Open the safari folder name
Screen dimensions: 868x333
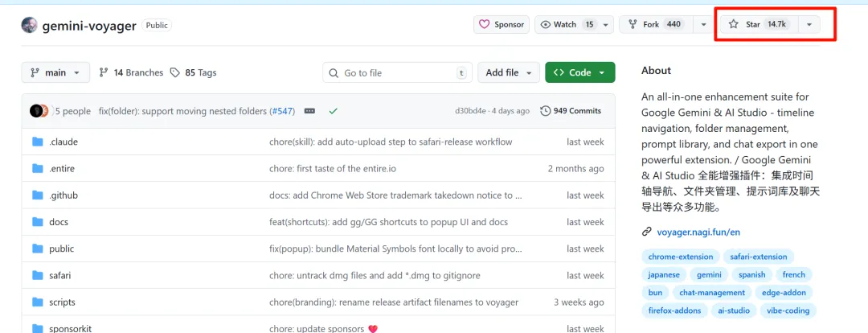click(59, 275)
